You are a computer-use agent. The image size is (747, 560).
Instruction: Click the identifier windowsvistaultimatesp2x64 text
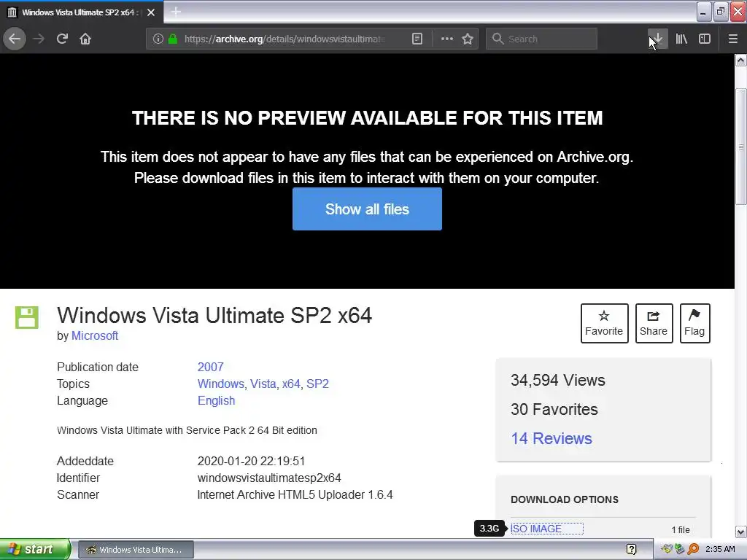[269, 478]
